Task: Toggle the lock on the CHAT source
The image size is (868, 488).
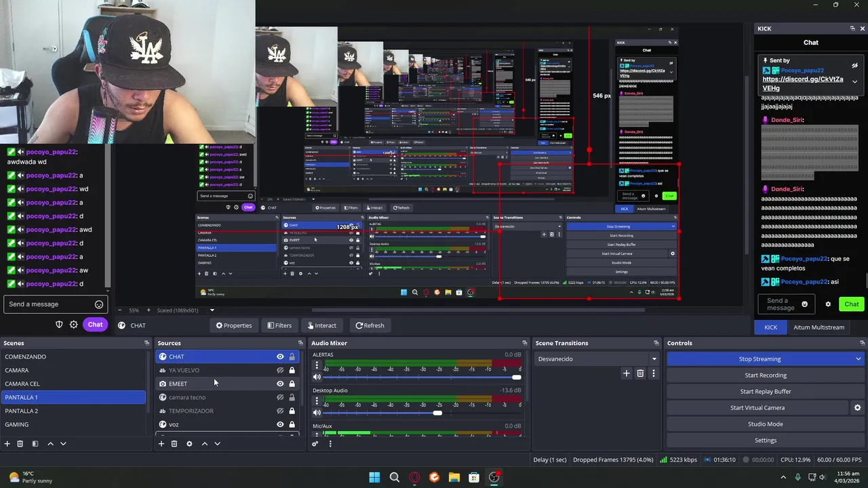Action: [x=292, y=357]
